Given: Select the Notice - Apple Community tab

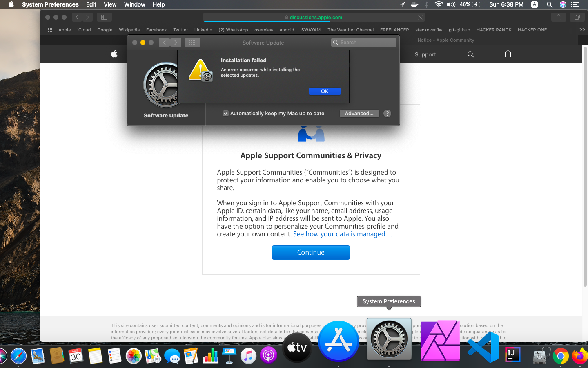Looking at the screenshot, I should click(445, 40).
